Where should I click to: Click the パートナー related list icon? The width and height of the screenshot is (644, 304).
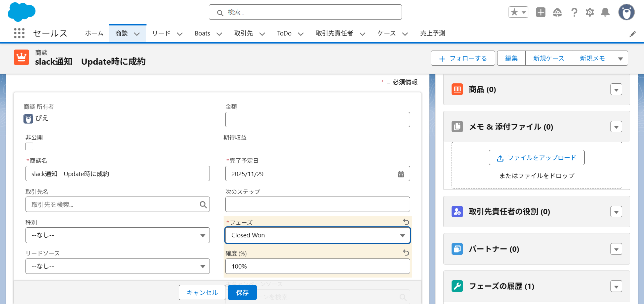click(457, 249)
